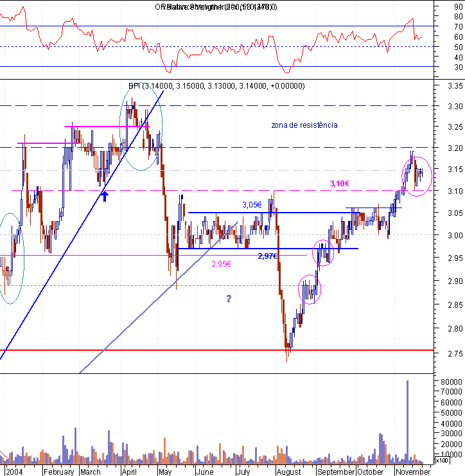Select the blue '3,05€' label
465x476 pixels.
click(252, 205)
